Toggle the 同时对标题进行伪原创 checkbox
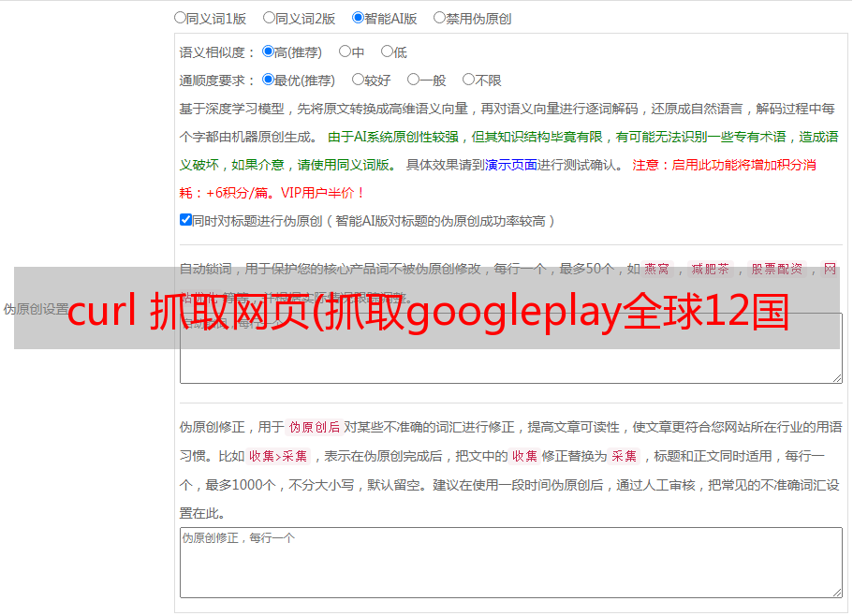853x616 pixels. tap(185, 221)
